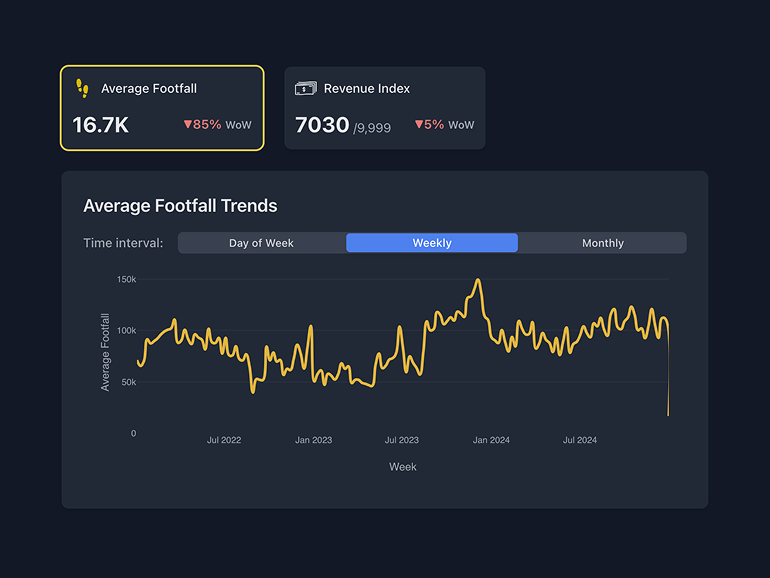Click the Jul 2023 x-axis label
Viewport: 770px width, 578px height.
pyautogui.click(x=402, y=440)
